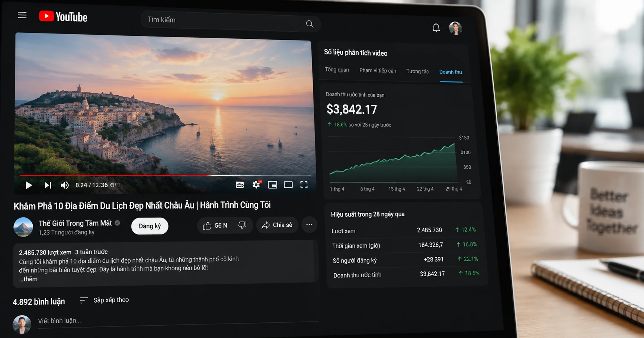Image resolution: width=644 pixels, height=338 pixels.
Task: Click the YouTube logo
Action: [63, 17]
